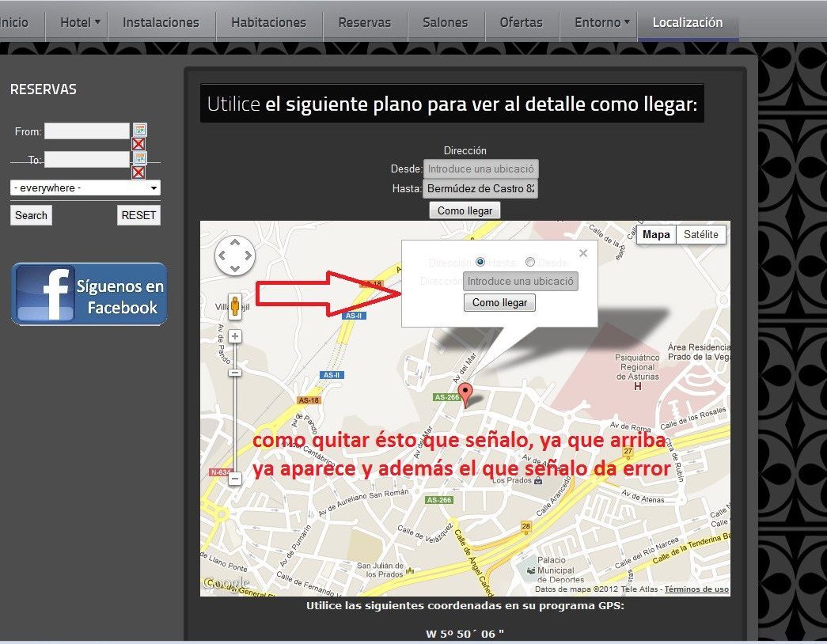Screen dimensions: 827x644
Task: Click the map pan navigation control
Action: pos(235,256)
